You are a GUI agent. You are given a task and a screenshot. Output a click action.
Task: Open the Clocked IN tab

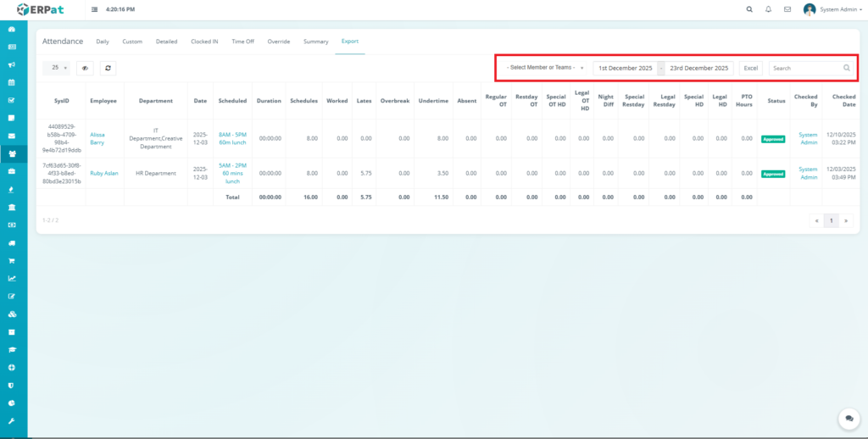click(x=205, y=41)
